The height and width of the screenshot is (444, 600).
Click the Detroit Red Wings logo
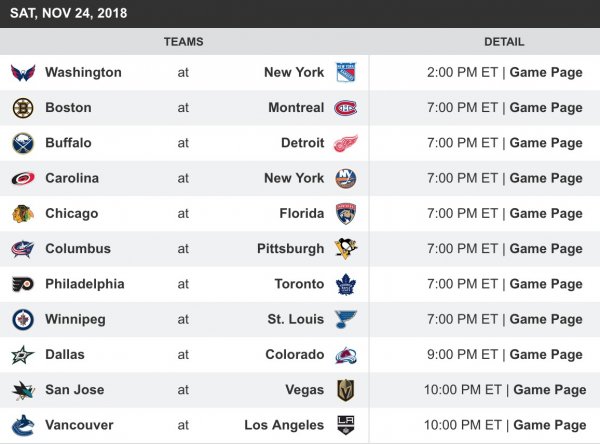[346, 143]
